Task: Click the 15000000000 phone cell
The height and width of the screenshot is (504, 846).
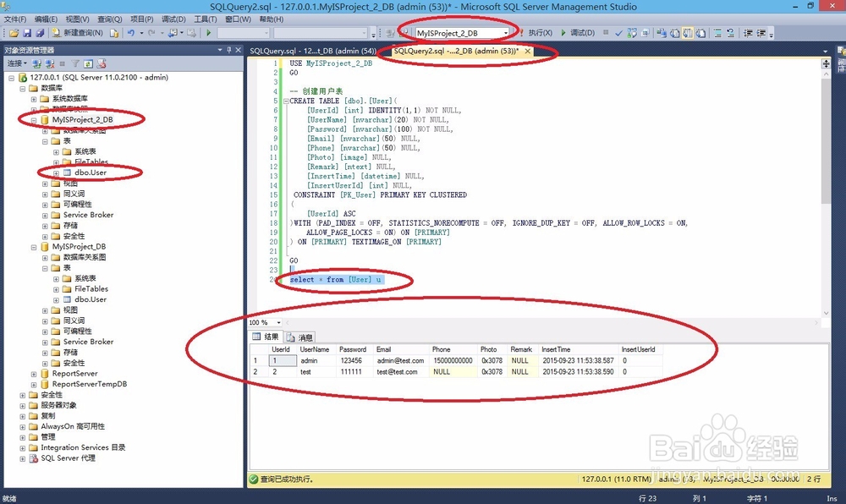Action: pos(453,360)
